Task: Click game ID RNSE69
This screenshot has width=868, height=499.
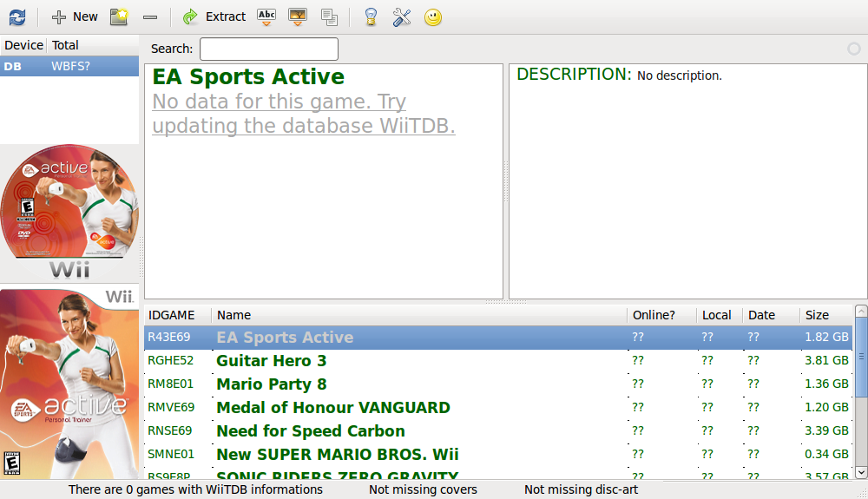Action: 170,431
